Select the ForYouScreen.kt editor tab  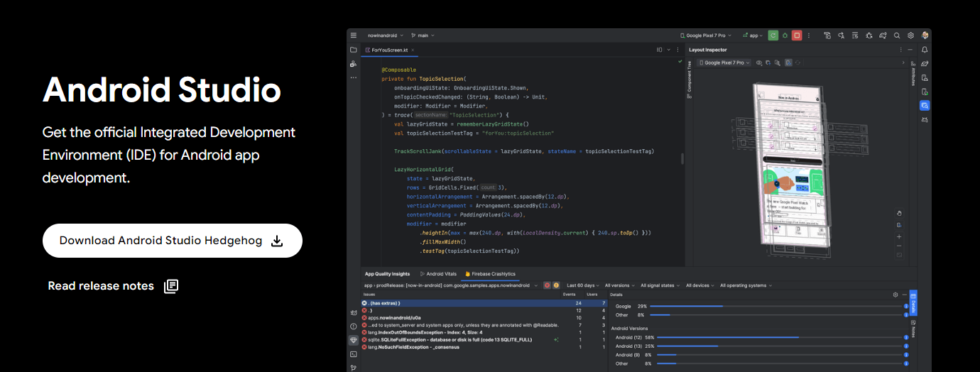[391, 50]
